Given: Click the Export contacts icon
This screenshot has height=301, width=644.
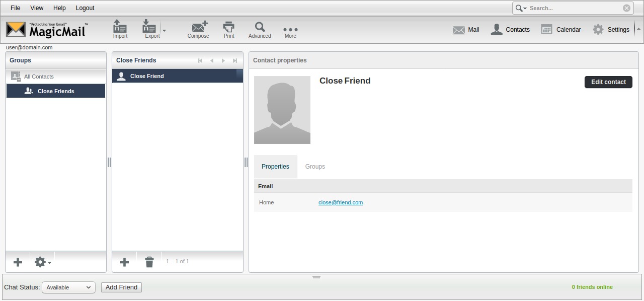Looking at the screenshot, I should tap(150, 29).
